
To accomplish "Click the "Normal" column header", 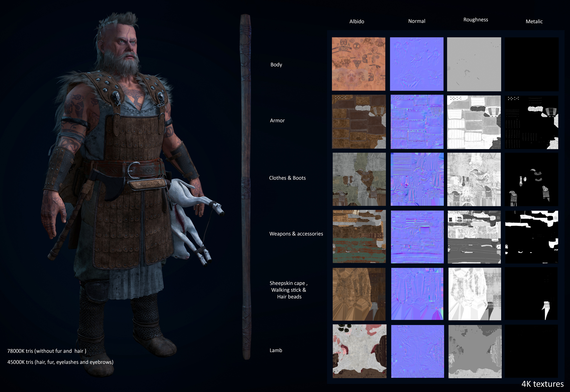I will click(417, 21).
